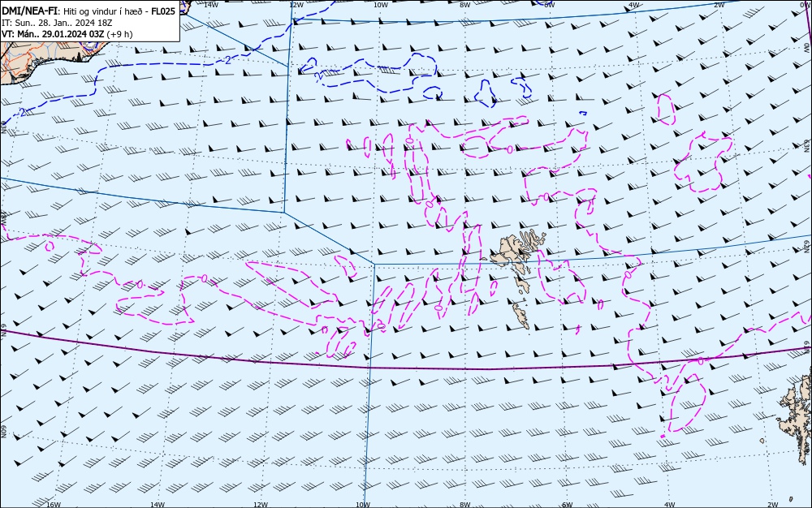
Task: Click the 60N latitude label on left edge
Action: tap(3, 432)
